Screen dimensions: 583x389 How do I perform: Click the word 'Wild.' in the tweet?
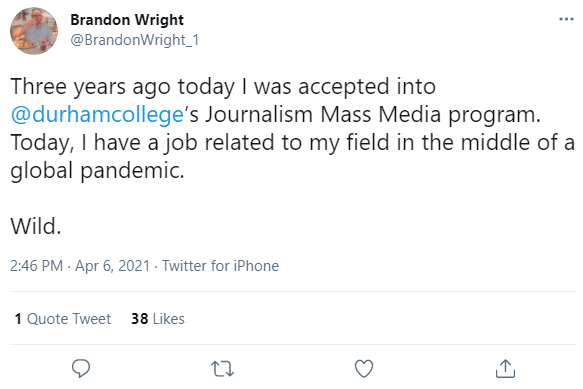click(x=36, y=226)
